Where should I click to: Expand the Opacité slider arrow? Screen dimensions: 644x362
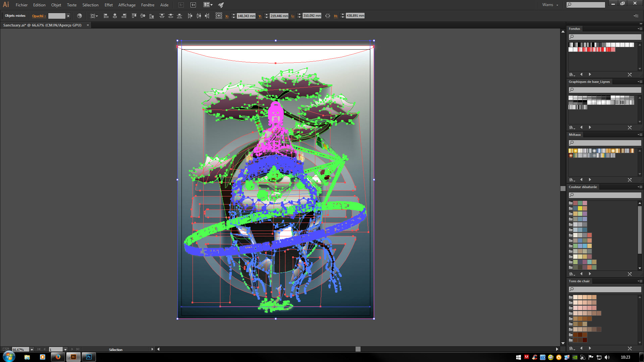tap(68, 16)
